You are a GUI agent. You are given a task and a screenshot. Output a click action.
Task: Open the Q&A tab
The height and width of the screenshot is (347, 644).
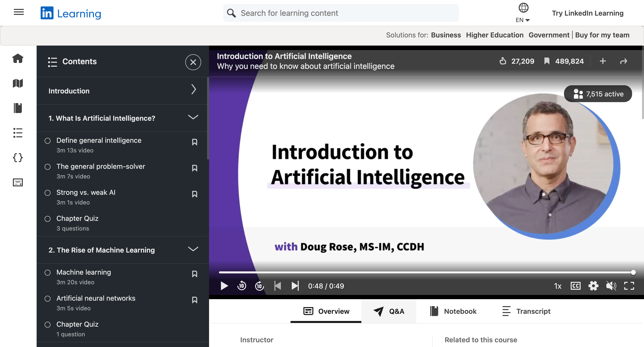(389, 311)
